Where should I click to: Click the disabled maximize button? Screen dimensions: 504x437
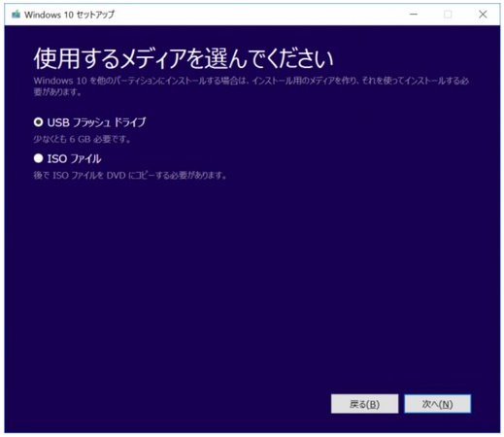tap(448, 15)
